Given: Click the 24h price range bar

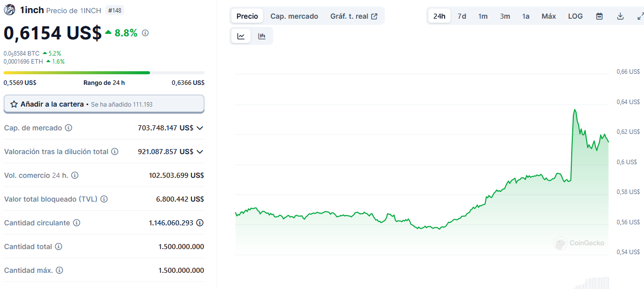Looking at the screenshot, I should tap(104, 73).
